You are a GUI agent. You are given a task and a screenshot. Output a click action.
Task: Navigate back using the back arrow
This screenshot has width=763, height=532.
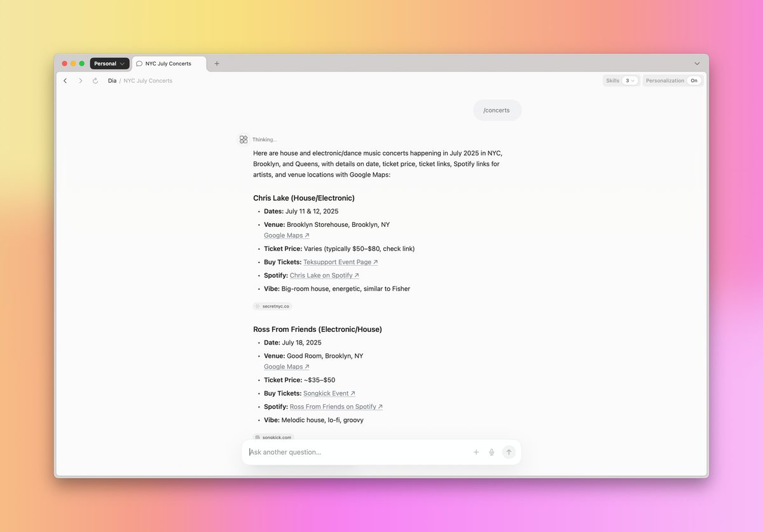coord(65,81)
